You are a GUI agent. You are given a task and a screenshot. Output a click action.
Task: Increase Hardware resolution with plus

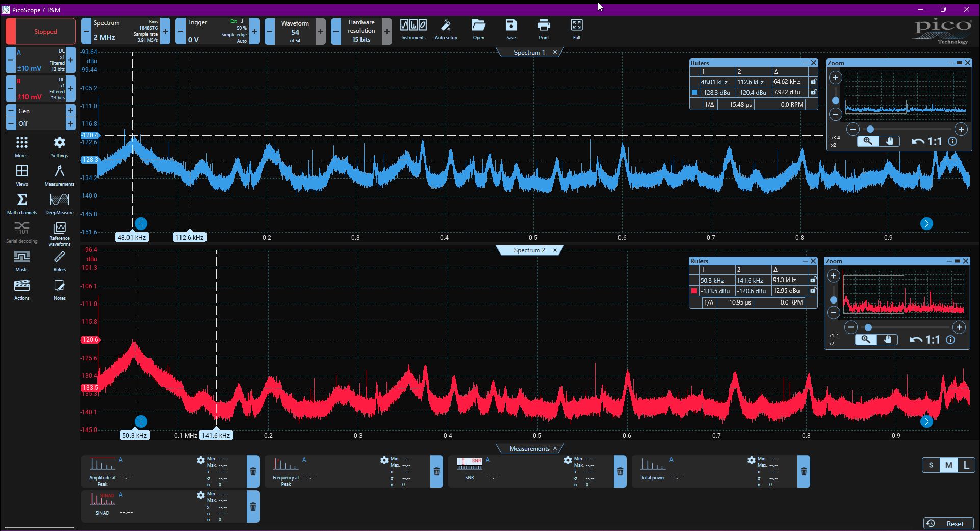coord(387,31)
